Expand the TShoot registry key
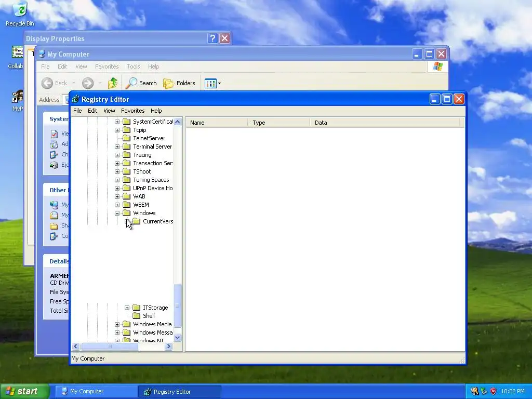 click(x=117, y=171)
